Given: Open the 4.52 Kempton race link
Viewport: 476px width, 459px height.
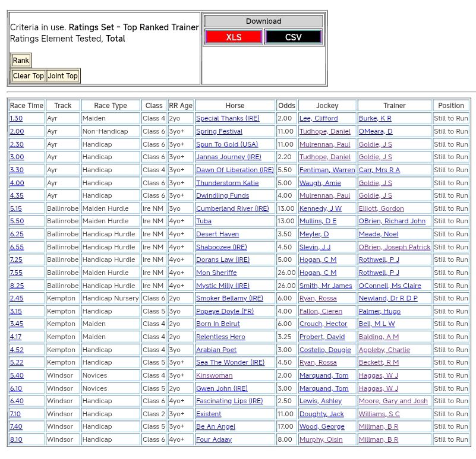Looking at the screenshot, I should [17, 350].
